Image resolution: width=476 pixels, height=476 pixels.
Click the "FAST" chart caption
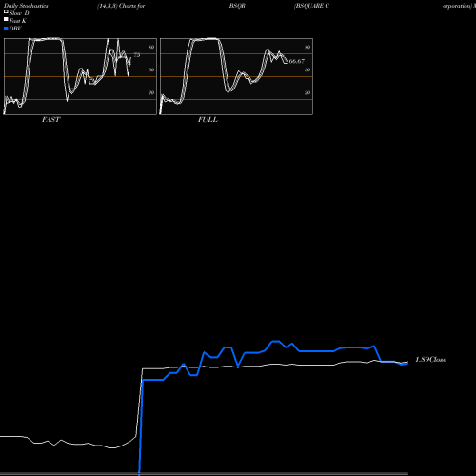click(x=50, y=120)
